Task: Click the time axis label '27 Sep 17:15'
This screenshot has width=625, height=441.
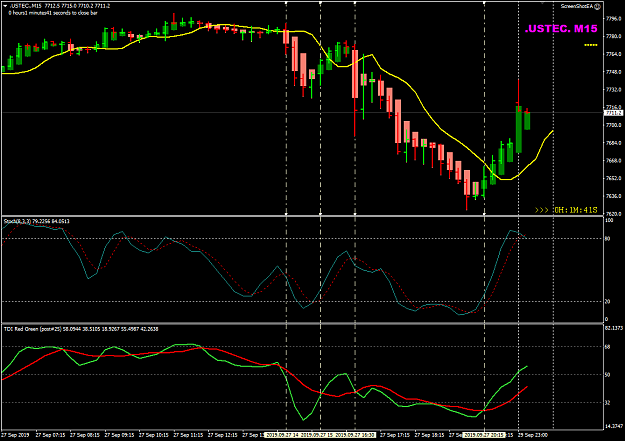Action: pos(395,435)
